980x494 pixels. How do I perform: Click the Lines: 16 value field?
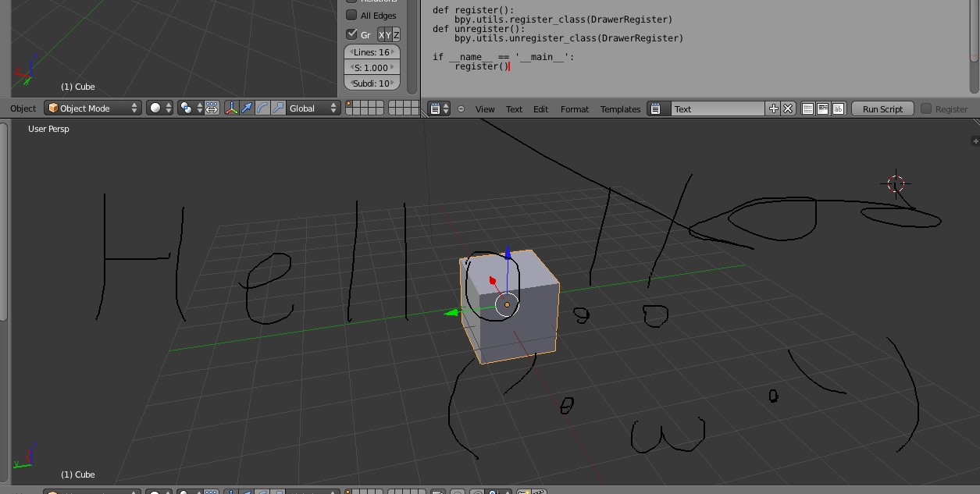(372, 52)
